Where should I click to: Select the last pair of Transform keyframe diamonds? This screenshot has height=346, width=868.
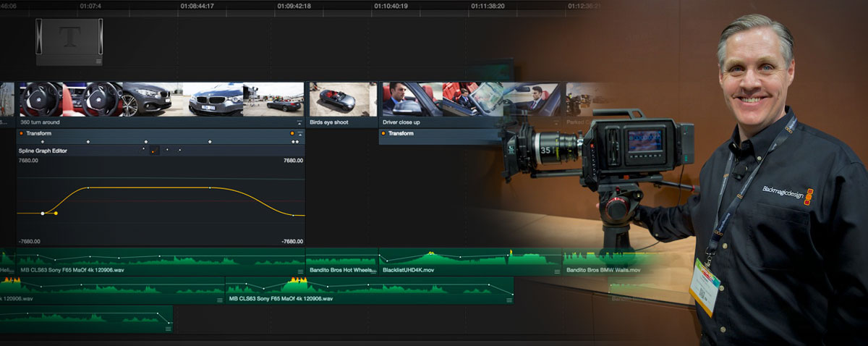295,142
